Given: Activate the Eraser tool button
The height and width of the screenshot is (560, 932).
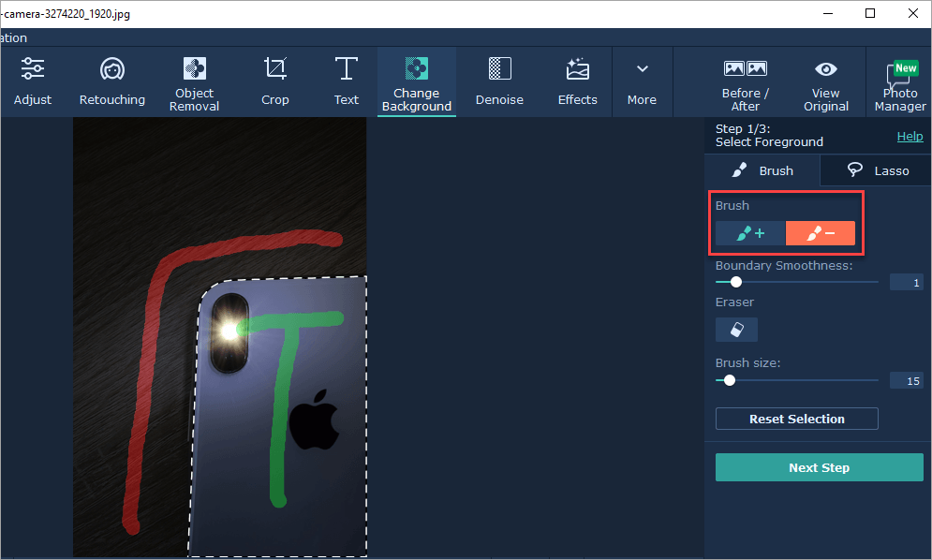Looking at the screenshot, I should (x=736, y=330).
